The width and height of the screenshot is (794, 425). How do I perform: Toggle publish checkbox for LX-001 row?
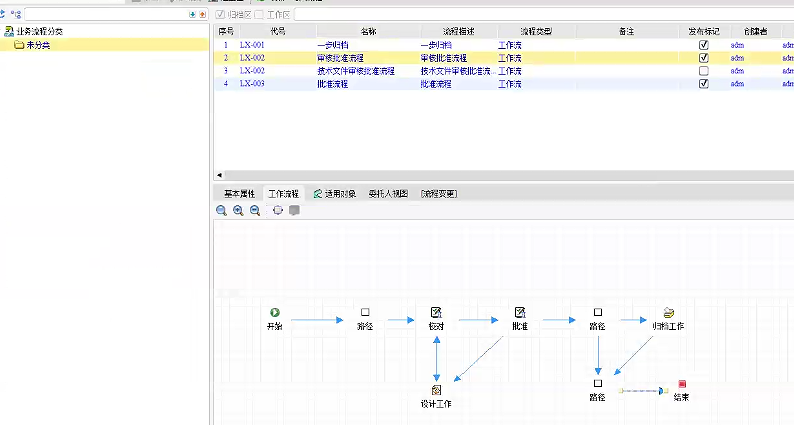[704, 45]
